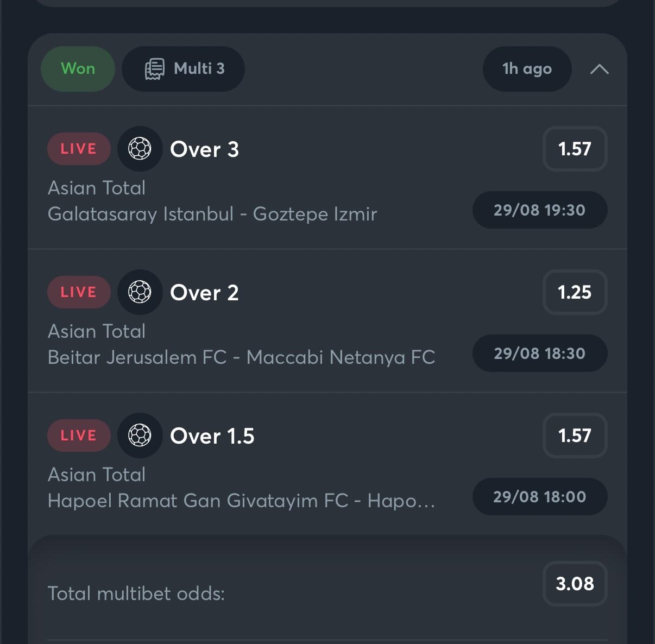Image resolution: width=655 pixels, height=644 pixels.
Task: Click the soccer ball icon beside Over 1.5
Action: [x=140, y=435]
